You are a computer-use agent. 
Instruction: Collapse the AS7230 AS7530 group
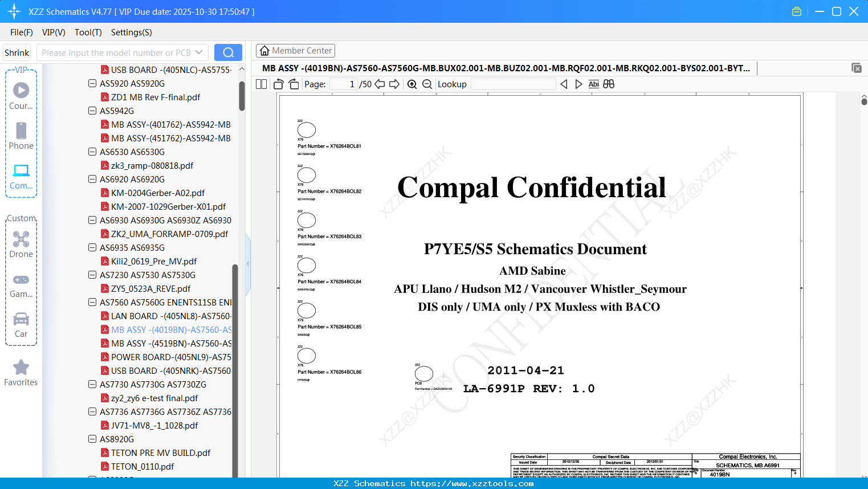click(x=92, y=275)
